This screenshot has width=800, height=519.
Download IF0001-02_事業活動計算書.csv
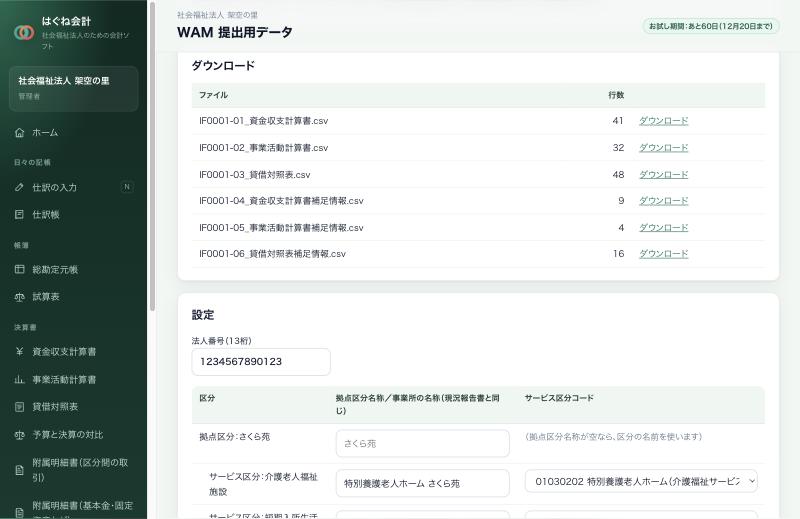pos(663,147)
